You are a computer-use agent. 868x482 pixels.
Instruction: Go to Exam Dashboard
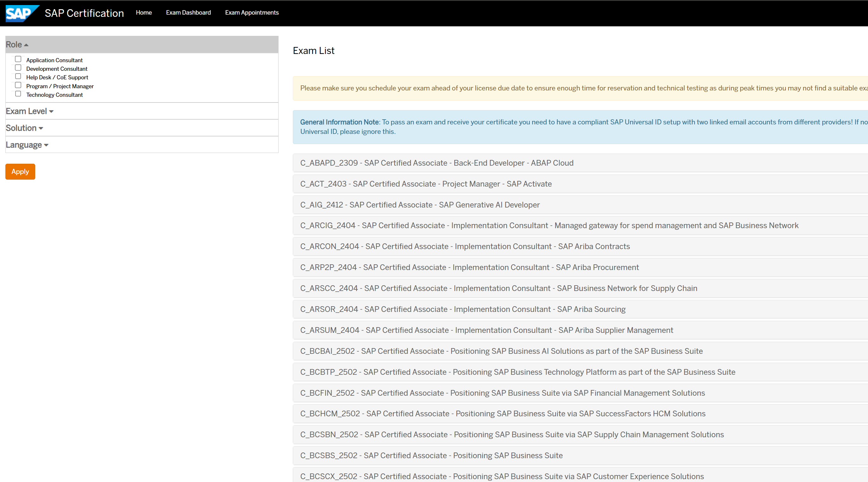tap(188, 12)
